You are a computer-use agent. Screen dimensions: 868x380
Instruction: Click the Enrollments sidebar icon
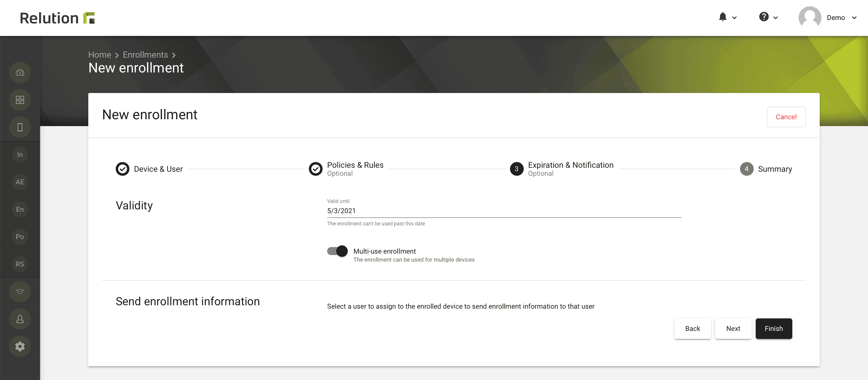click(19, 210)
